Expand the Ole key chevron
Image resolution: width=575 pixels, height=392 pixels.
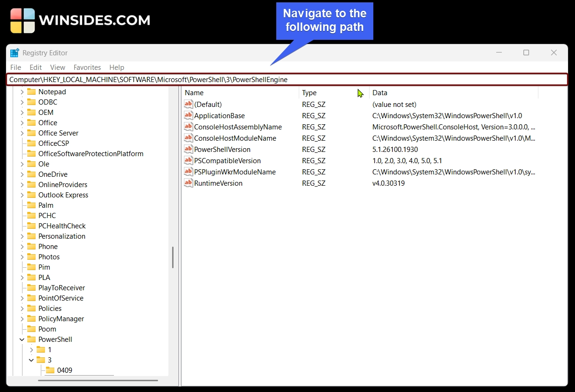[x=22, y=164]
